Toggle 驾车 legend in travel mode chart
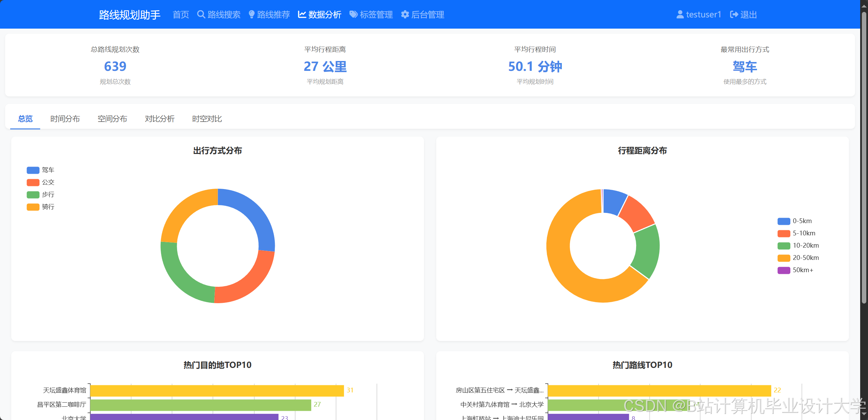The height and width of the screenshot is (420, 868). [x=33, y=170]
